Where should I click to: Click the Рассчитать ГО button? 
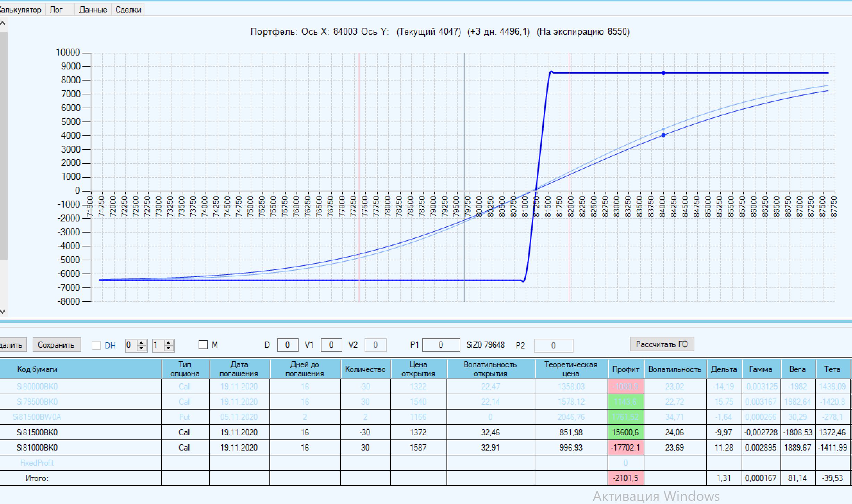661,344
